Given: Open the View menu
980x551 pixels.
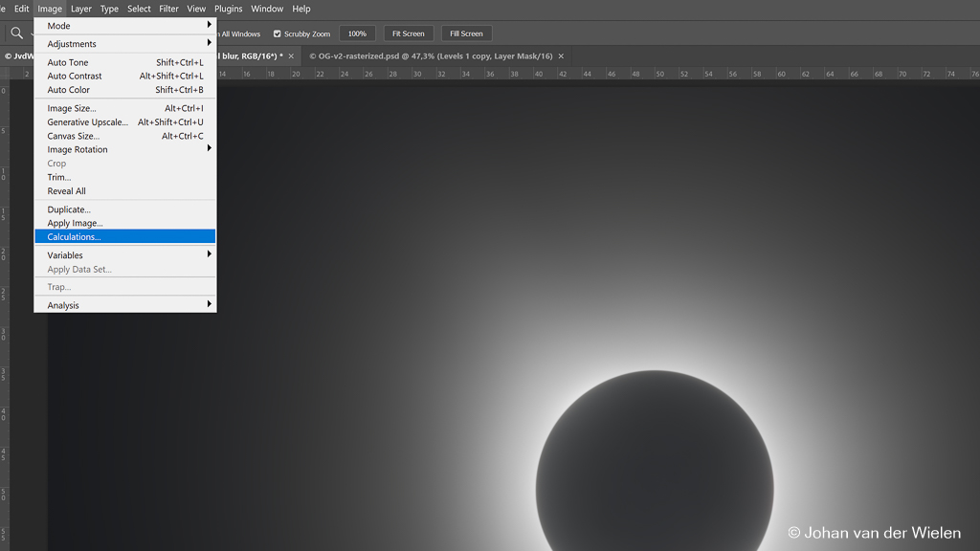Looking at the screenshot, I should click(196, 9).
